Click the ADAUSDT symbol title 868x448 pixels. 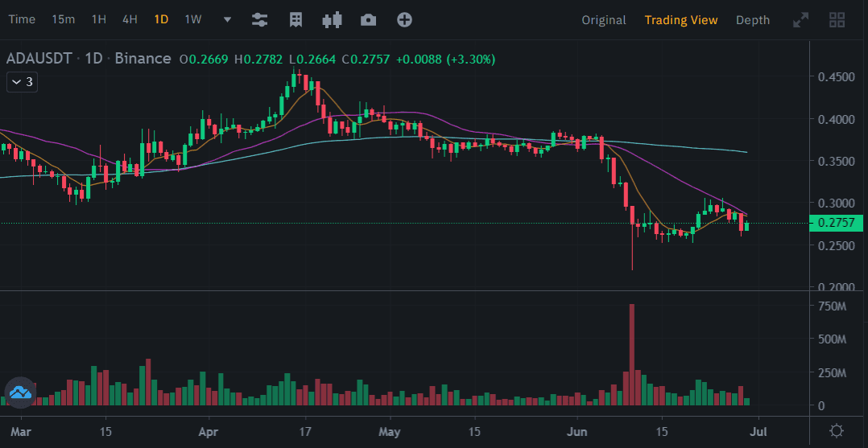pyautogui.click(x=39, y=59)
